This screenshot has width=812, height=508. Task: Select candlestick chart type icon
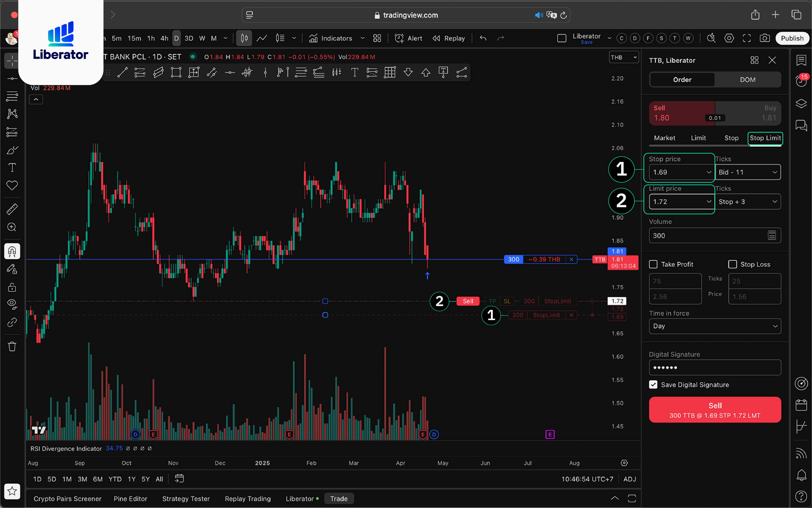pos(245,38)
